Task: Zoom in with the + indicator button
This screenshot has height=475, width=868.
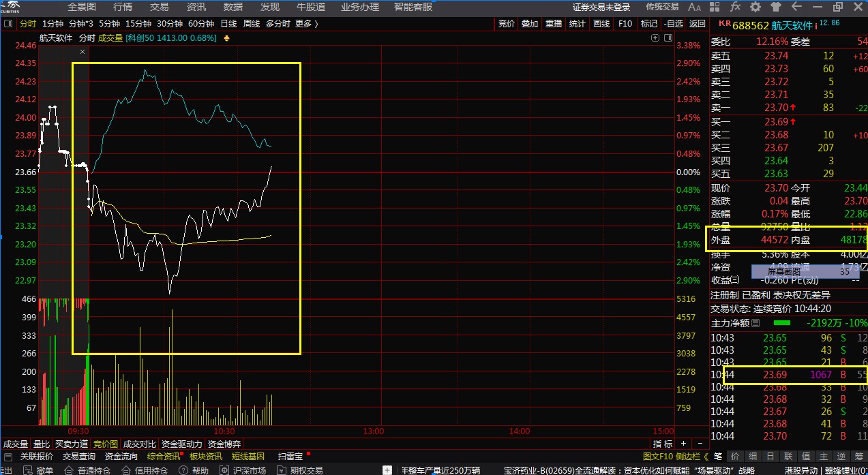Action: tap(683, 444)
